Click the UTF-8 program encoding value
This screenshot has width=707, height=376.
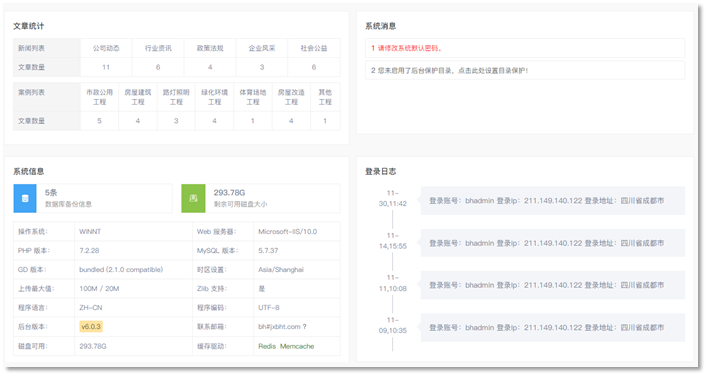pyautogui.click(x=269, y=307)
